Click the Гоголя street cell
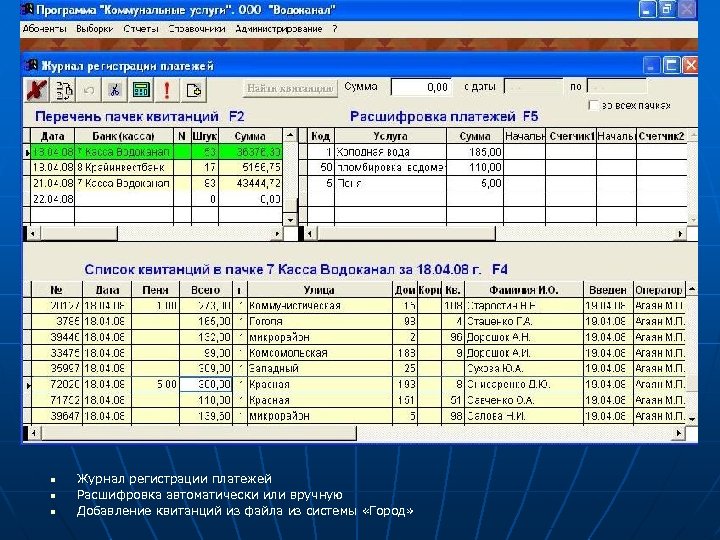 (x=320, y=321)
